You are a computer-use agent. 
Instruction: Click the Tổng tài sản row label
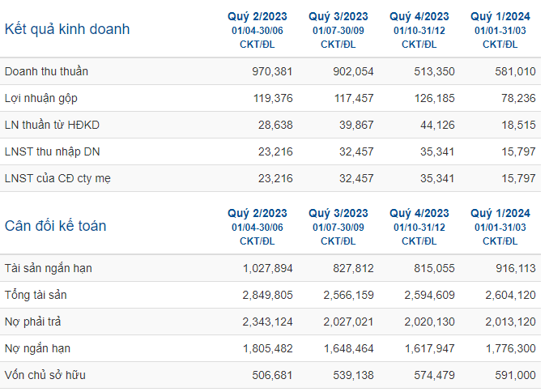[x=36, y=295]
